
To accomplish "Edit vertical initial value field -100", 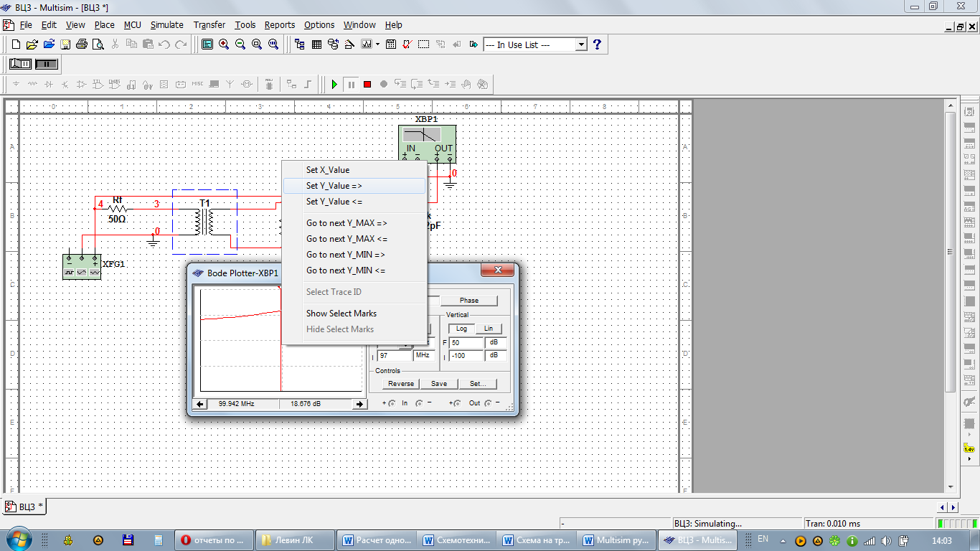I will point(466,355).
